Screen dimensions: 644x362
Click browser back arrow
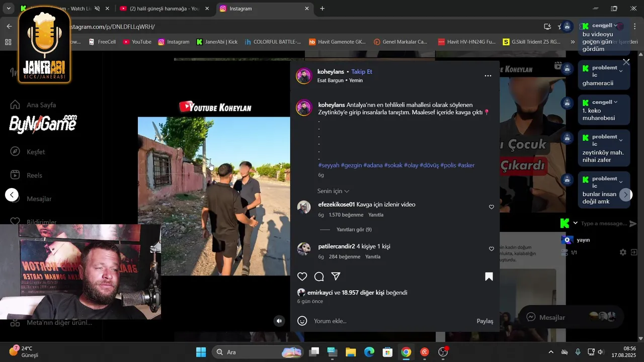9,26
